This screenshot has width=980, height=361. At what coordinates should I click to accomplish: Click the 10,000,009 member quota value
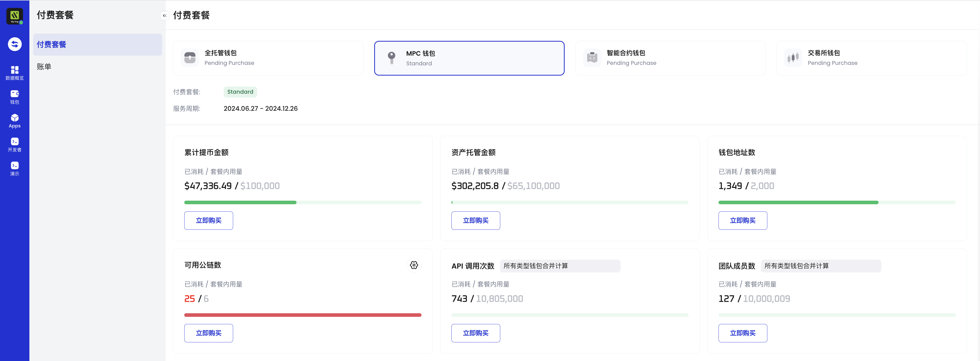(767, 299)
